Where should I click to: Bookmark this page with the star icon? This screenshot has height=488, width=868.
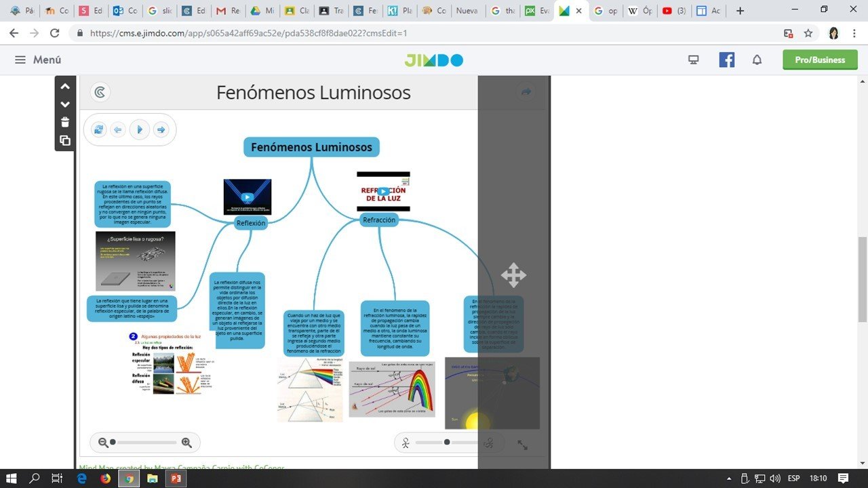(808, 33)
